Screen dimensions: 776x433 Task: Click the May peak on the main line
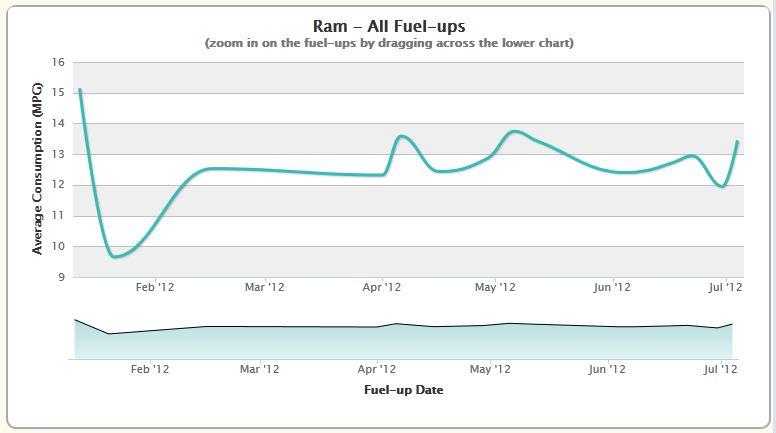(515, 131)
